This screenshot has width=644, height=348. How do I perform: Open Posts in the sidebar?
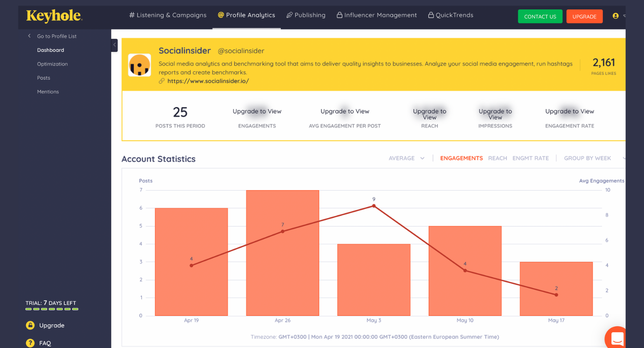44,78
